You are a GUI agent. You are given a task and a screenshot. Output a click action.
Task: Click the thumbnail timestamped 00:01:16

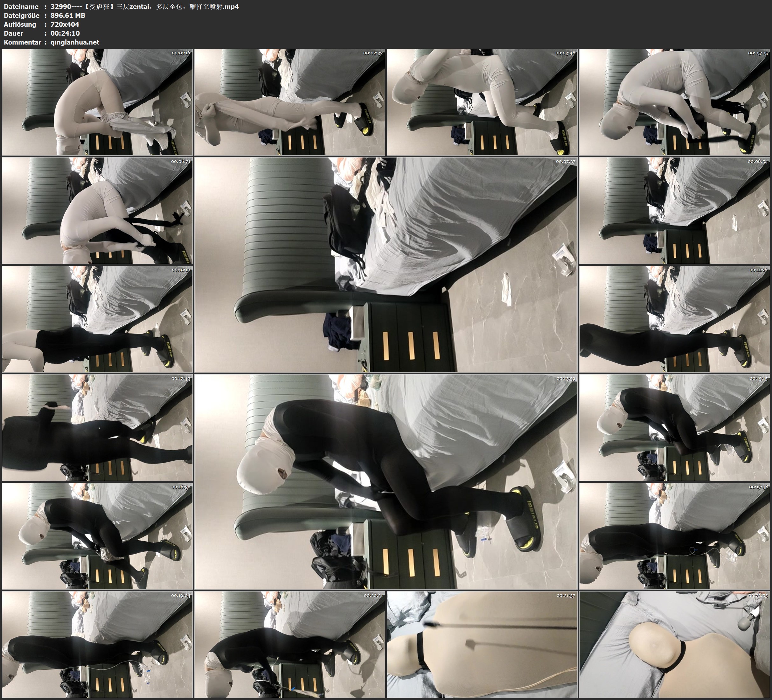pyautogui.click(x=97, y=102)
